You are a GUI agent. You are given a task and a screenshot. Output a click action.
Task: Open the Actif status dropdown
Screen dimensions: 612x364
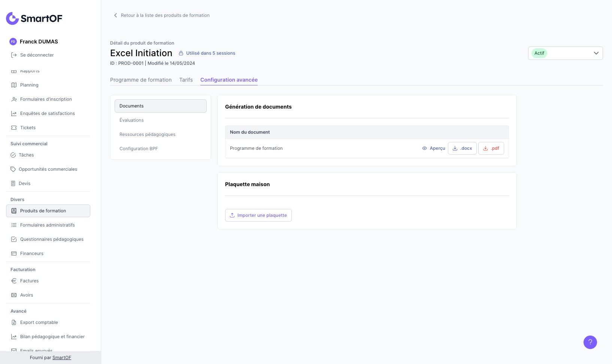coord(565,53)
